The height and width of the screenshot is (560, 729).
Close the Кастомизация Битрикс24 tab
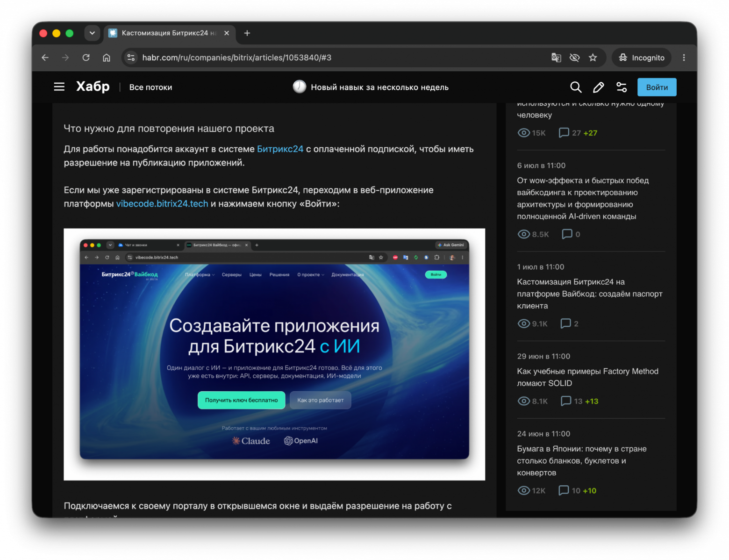point(227,33)
